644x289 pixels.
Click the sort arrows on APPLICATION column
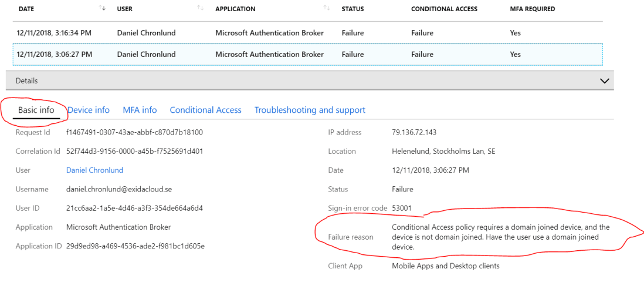point(327,8)
